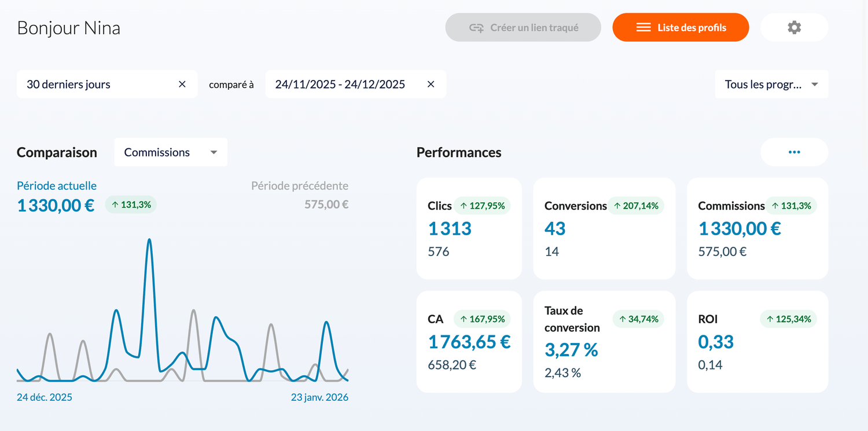Click the three-dots Performances options icon
This screenshot has width=868, height=431.
[794, 152]
